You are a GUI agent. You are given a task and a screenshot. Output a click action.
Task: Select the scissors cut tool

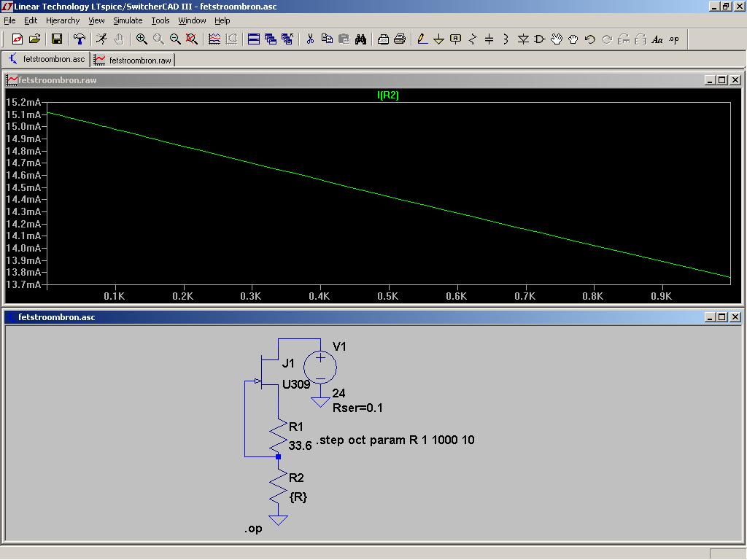310,39
